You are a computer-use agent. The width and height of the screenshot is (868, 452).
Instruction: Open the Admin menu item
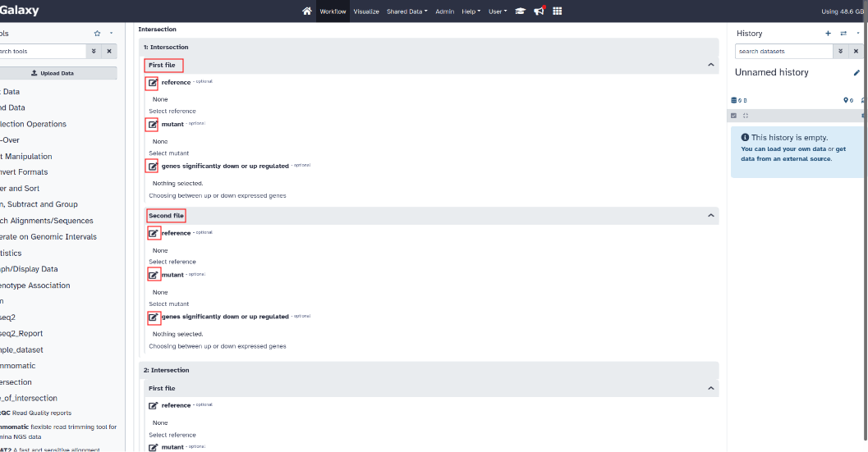[x=444, y=11]
